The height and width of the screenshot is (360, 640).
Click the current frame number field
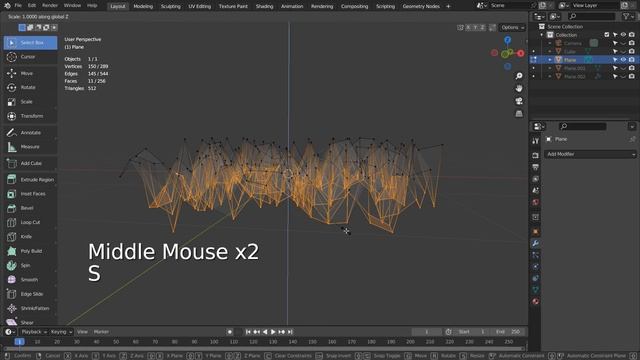(x=427, y=332)
